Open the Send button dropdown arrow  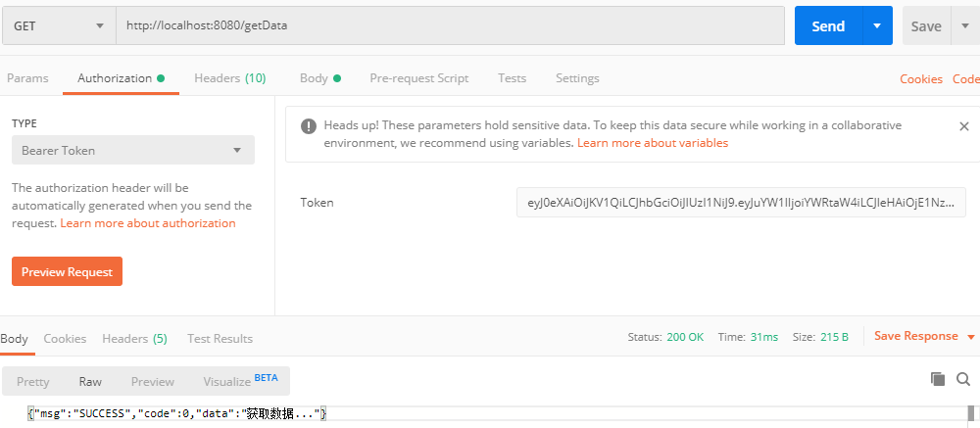tap(877, 25)
